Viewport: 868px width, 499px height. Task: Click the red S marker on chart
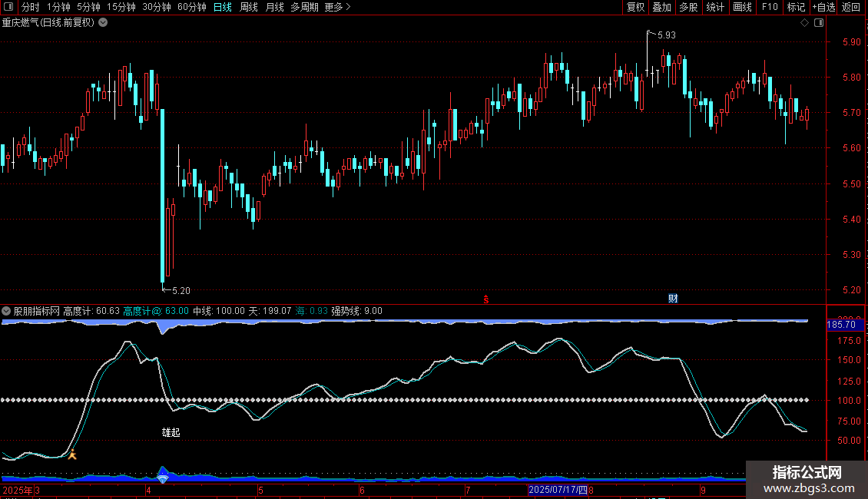485,299
